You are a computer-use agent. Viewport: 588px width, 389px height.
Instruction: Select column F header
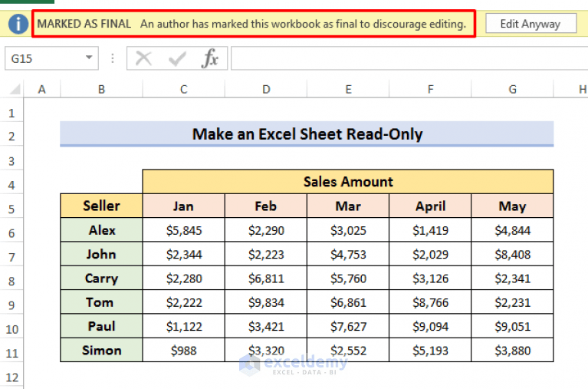(x=430, y=89)
